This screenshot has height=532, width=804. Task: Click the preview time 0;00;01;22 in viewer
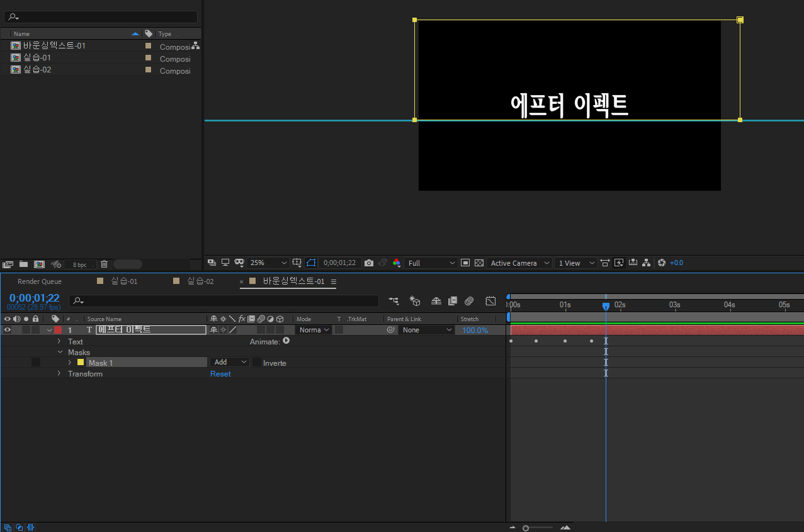339,263
